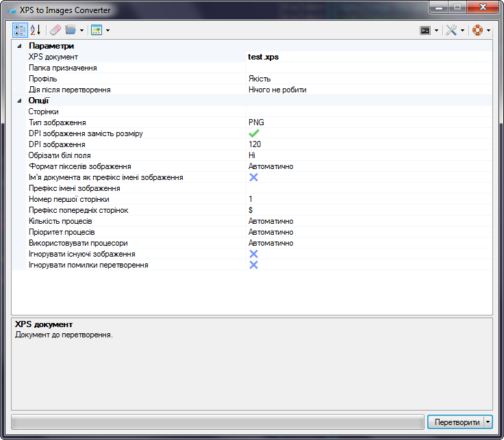Select the Пріоритет процесів row label
This screenshot has height=440, width=504.
pyautogui.click(x=62, y=232)
